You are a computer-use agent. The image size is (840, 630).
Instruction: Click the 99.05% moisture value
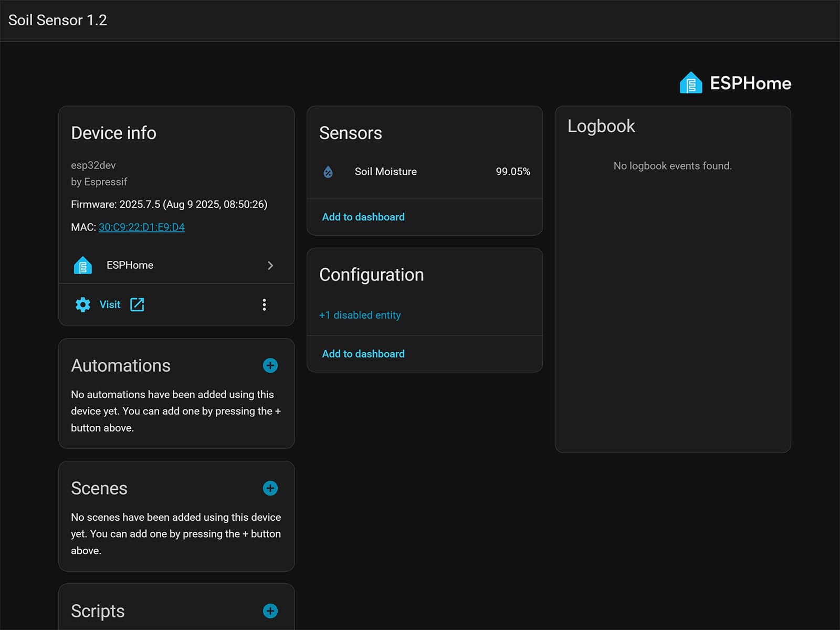tap(512, 172)
